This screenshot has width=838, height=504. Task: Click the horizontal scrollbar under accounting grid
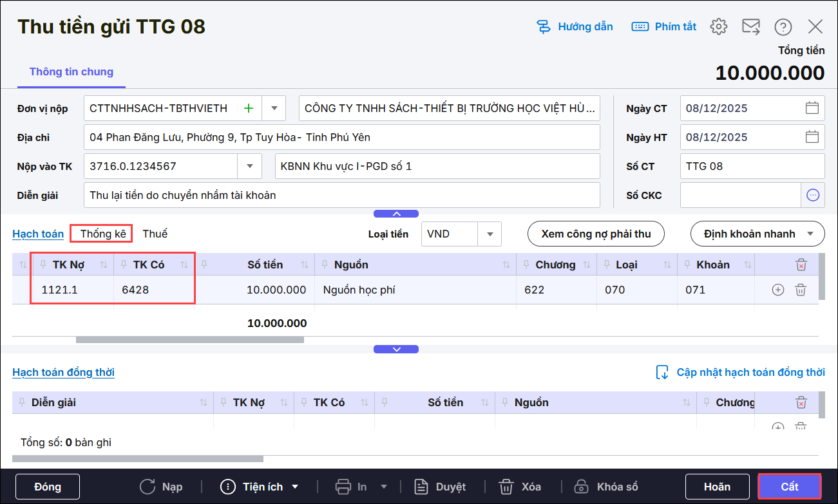pos(189,339)
